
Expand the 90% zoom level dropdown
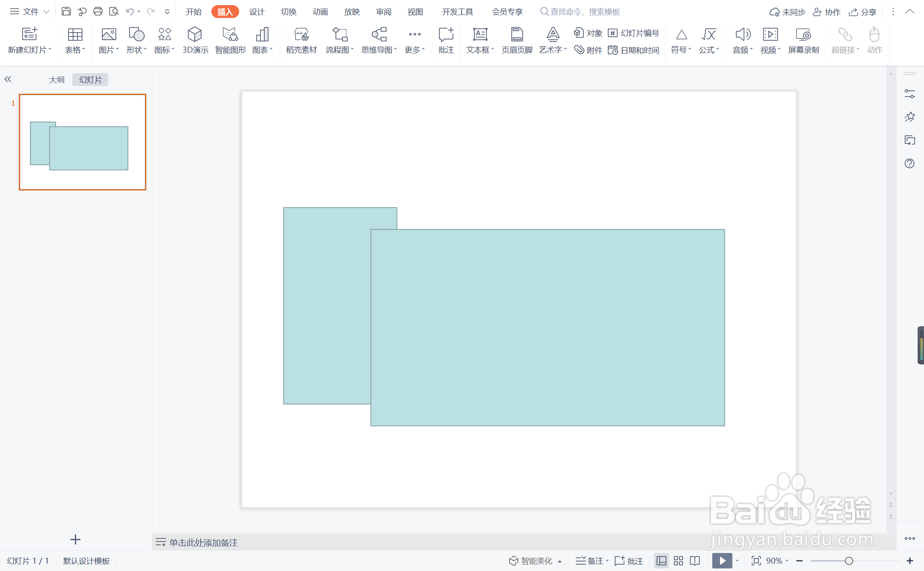pos(778,561)
